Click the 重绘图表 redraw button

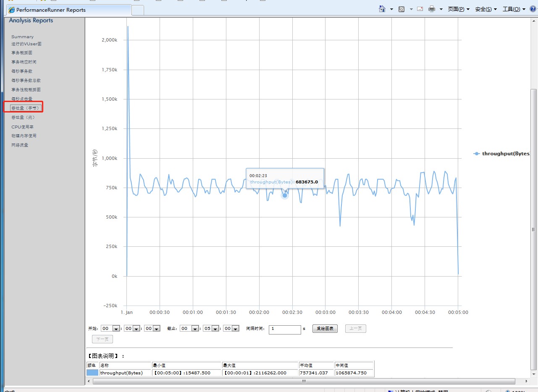[325, 329]
